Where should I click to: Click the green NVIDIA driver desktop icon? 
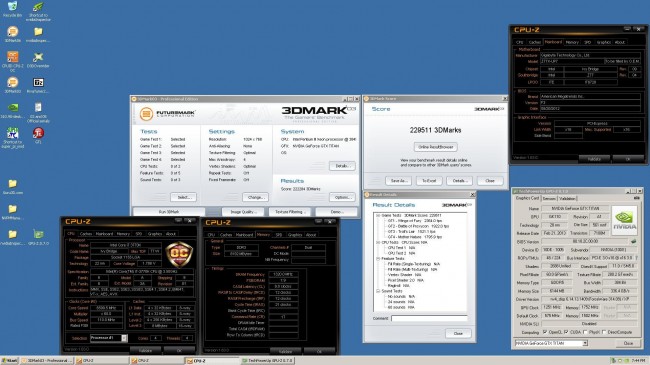12,107
